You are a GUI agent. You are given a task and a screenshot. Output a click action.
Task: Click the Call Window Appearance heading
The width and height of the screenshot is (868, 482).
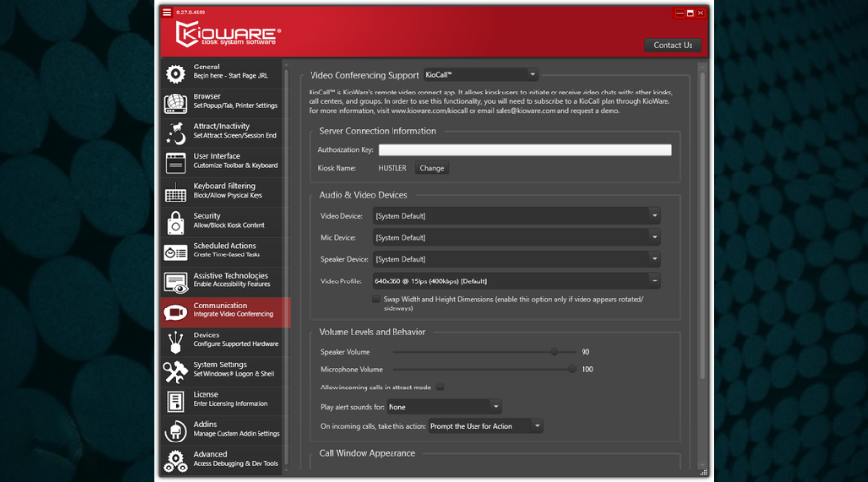(x=367, y=453)
